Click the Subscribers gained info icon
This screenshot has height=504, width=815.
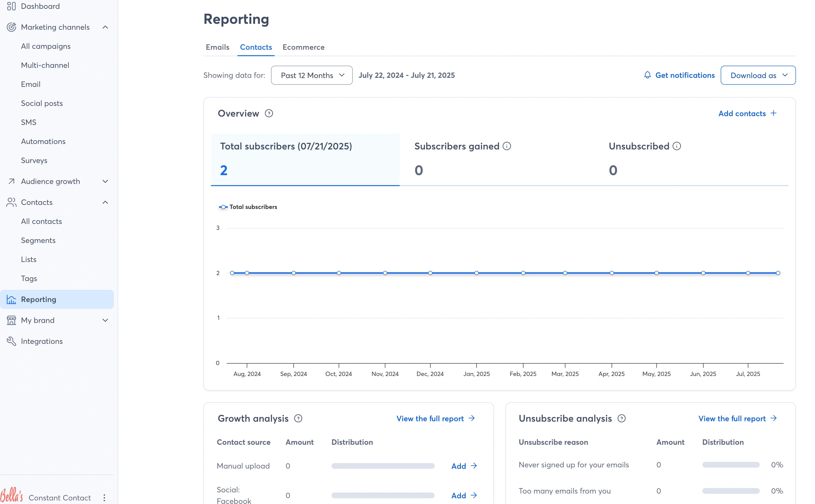pyautogui.click(x=507, y=146)
